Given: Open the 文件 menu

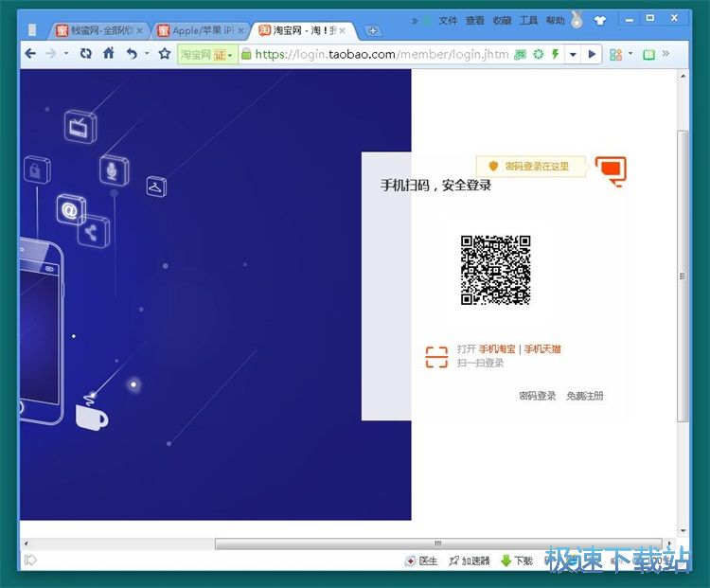Looking at the screenshot, I should [x=448, y=21].
